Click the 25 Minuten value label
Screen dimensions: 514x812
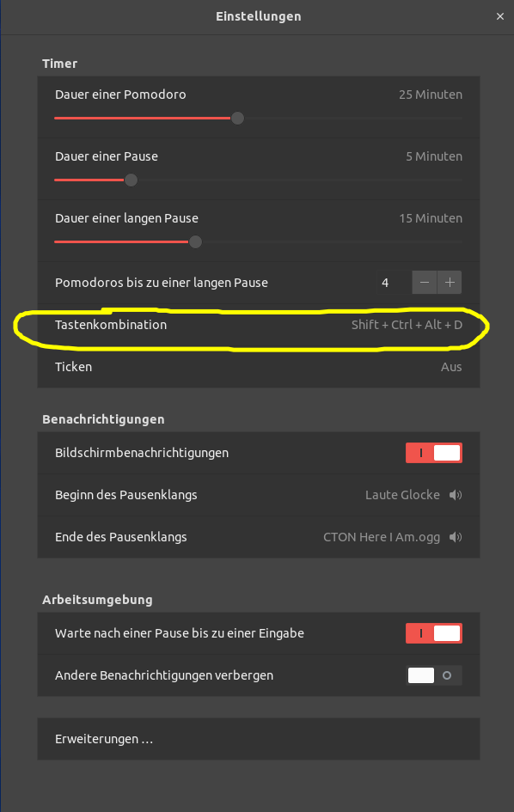click(430, 95)
